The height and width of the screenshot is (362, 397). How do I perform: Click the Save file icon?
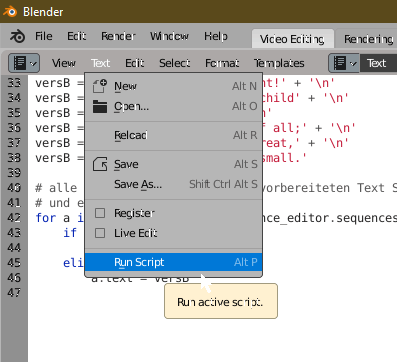[100, 164]
